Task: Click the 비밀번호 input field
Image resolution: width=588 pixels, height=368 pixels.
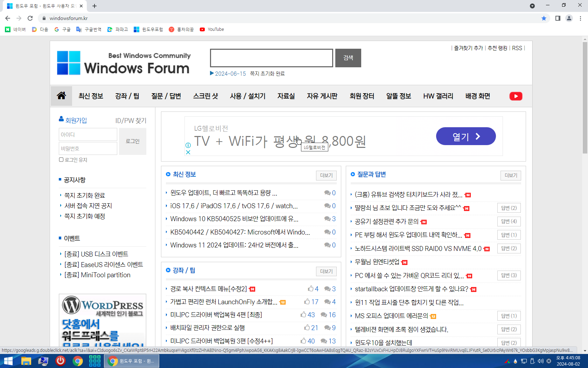Action: (x=88, y=148)
